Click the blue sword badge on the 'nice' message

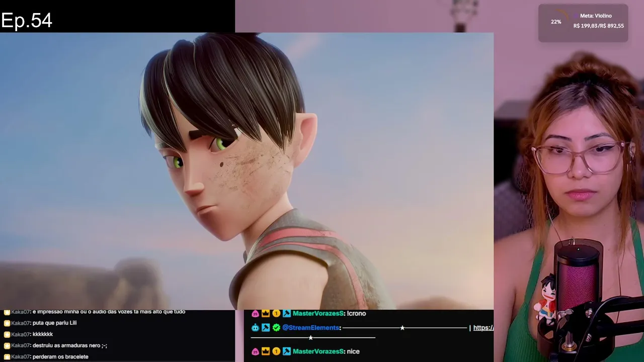coord(287,351)
